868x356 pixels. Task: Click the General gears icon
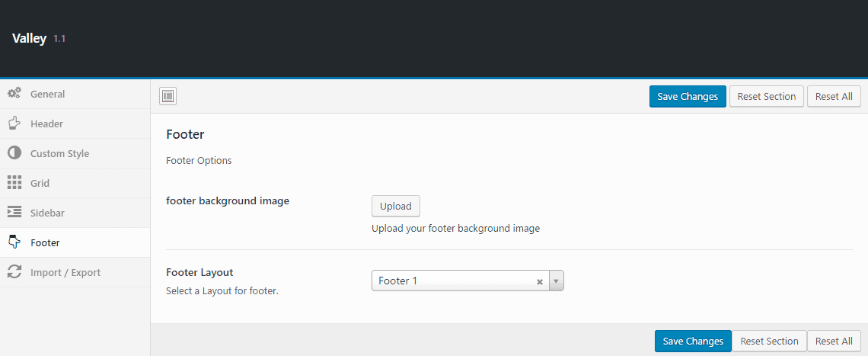tap(14, 94)
